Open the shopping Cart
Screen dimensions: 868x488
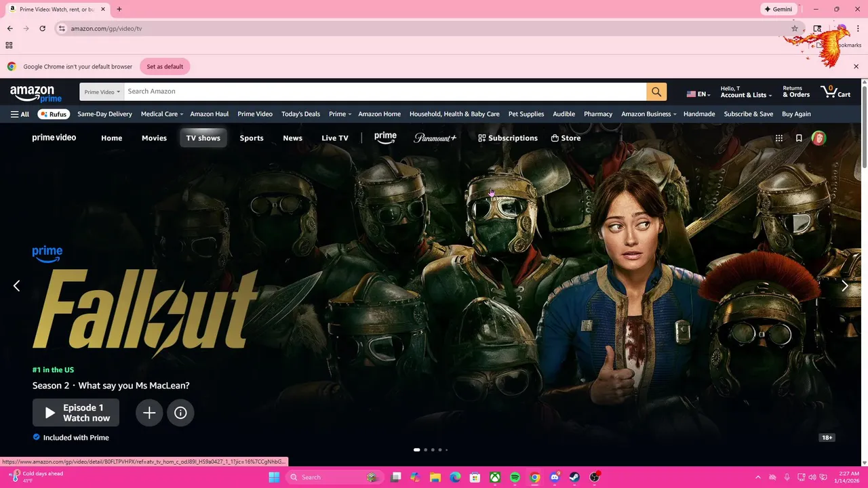pyautogui.click(x=835, y=91)
